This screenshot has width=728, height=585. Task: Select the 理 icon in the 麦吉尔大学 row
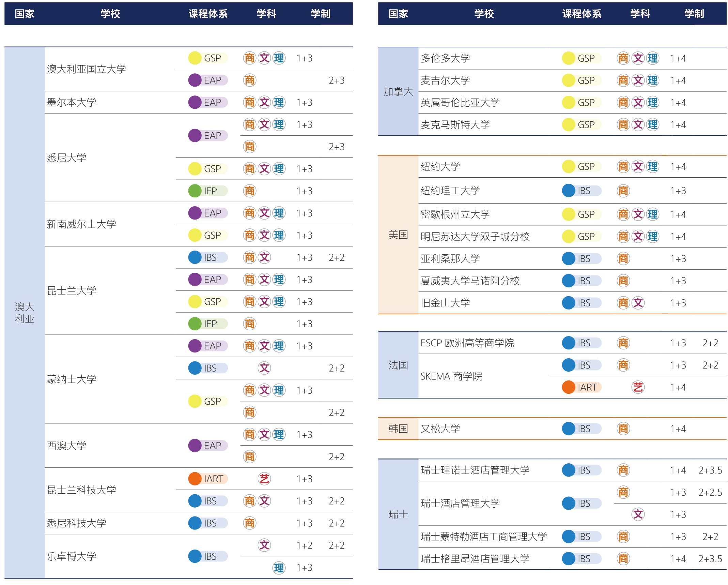tap(653, 80)
